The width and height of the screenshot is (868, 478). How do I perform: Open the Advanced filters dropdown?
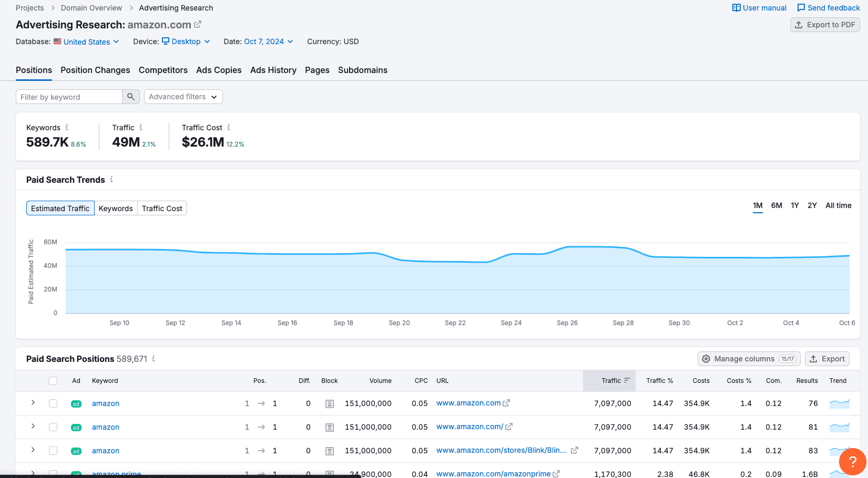point(183,97)
